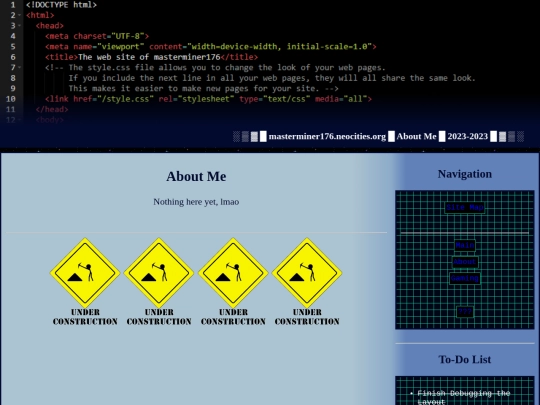The image size is (540, 405).
Task: Click the masterminer176.neocities.org header text
Action: coord(327,136)
